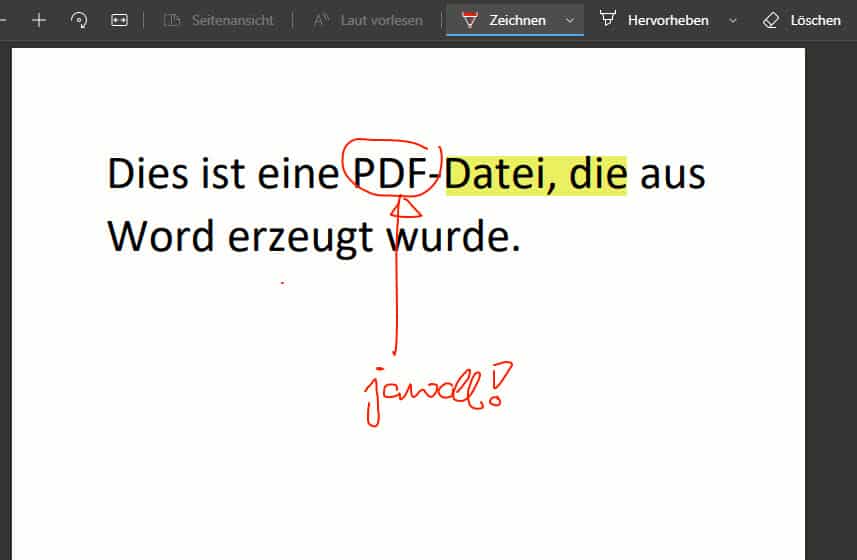Expand the Hervorheben color options dropdown
857x560 pixels.
pos(733,20)
